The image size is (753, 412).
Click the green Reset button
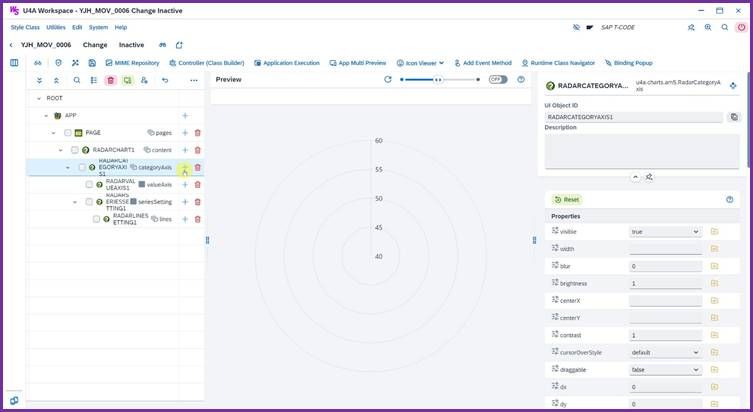tap(567, 200)
